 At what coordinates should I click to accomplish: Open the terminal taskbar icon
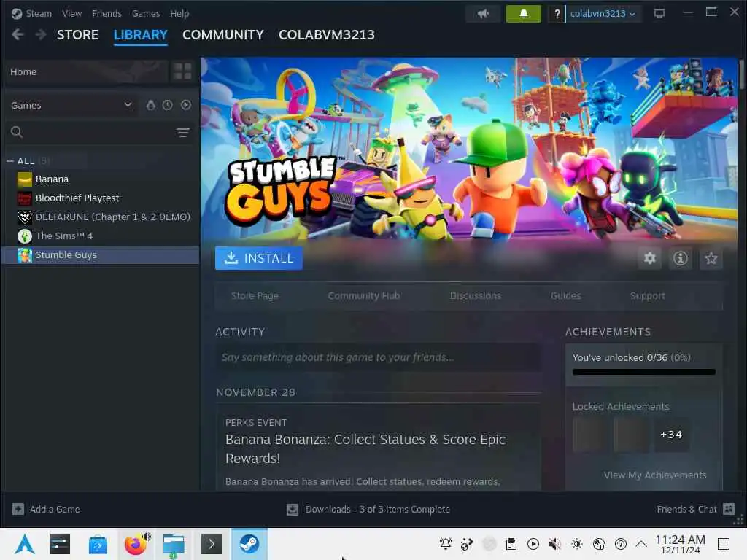[211, 544]
